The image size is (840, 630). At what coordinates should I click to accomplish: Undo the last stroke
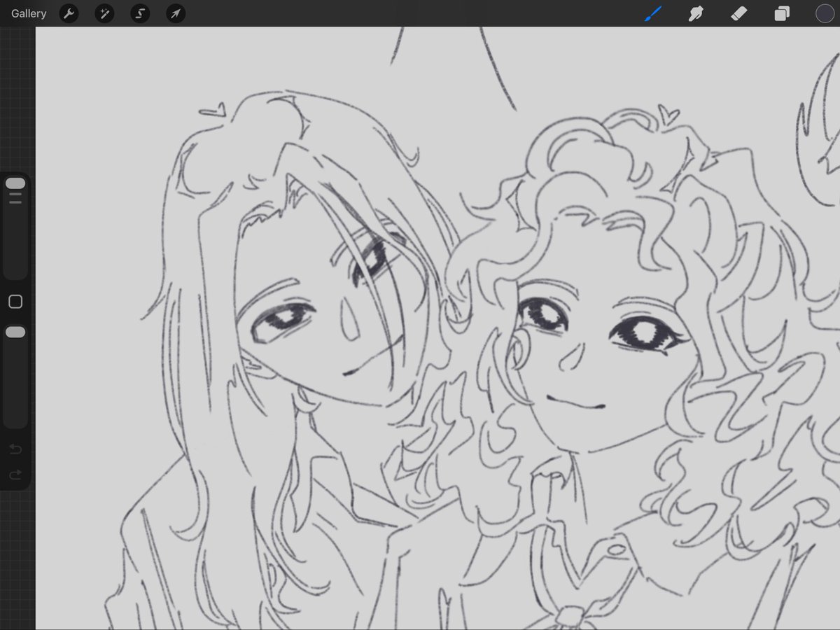[15, 449]
